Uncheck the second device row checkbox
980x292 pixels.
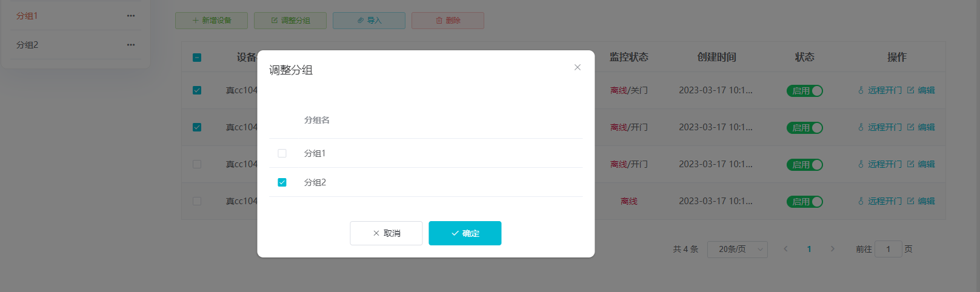coord(197,127)
